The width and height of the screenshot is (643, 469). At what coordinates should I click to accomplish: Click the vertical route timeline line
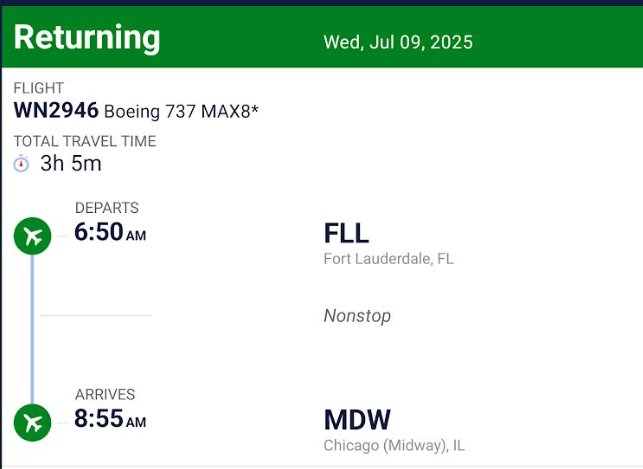tap(32, 329)
